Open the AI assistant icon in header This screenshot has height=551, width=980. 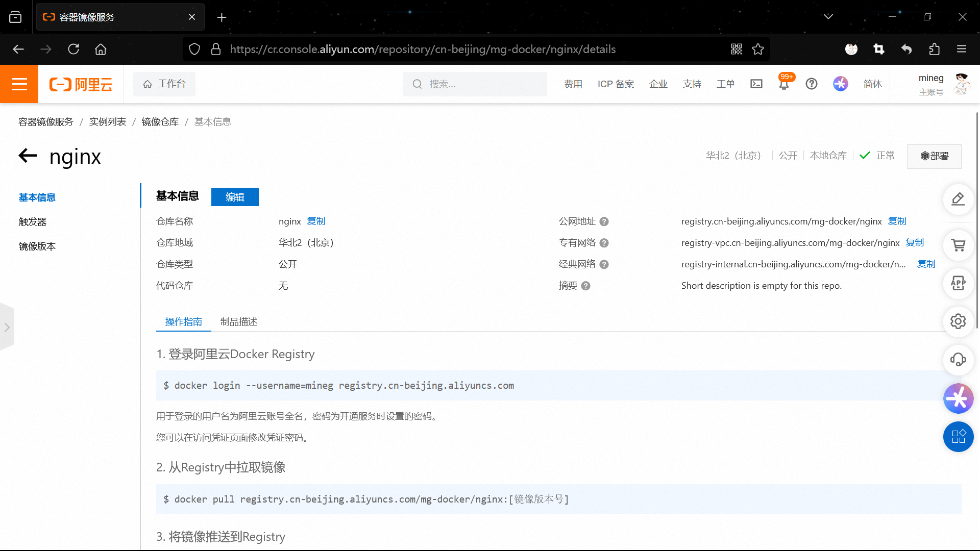(841, 84)
